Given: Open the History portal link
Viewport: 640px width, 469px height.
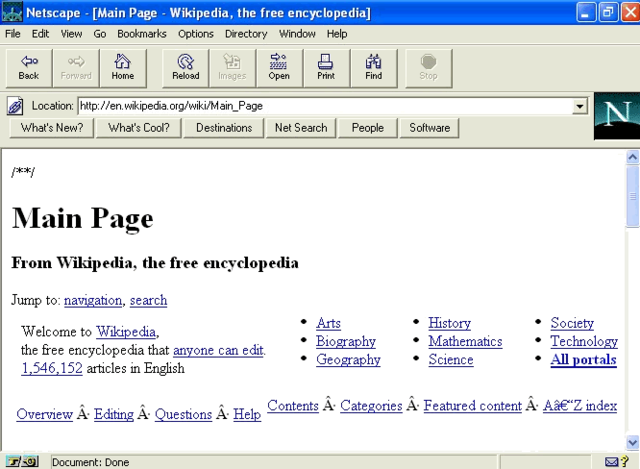Looking at the screenshot, I should [x=450, y=323].
